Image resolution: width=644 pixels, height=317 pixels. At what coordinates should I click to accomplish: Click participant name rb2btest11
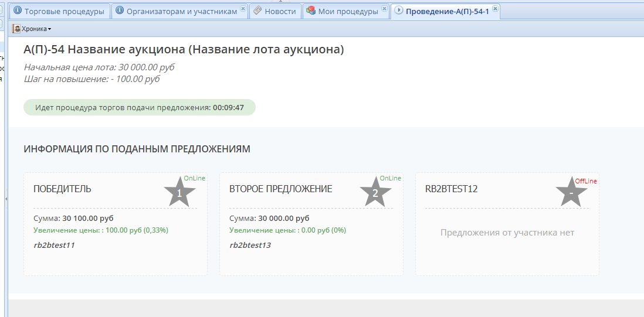[54, 245]
